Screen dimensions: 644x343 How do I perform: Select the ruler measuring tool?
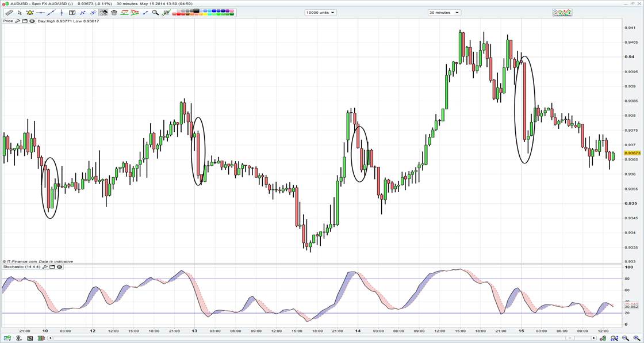tap(9, 12)
